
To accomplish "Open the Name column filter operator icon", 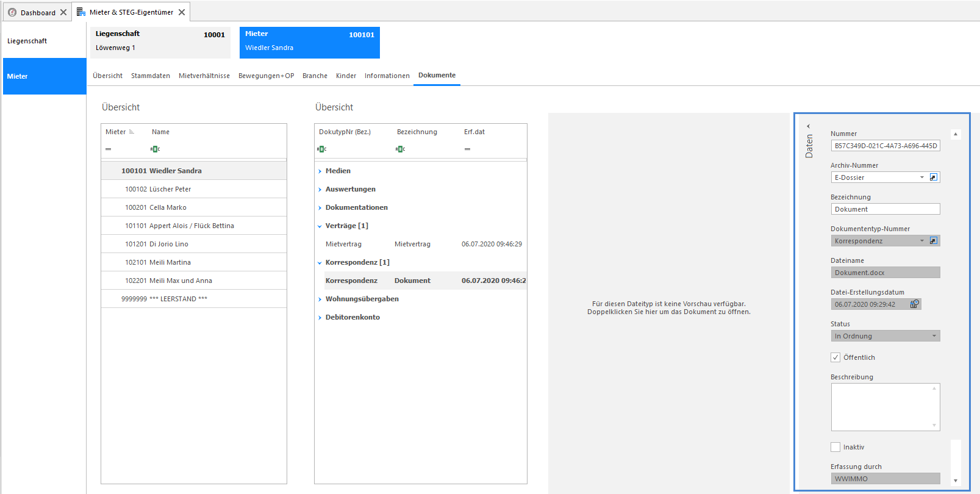I will 155,149.
